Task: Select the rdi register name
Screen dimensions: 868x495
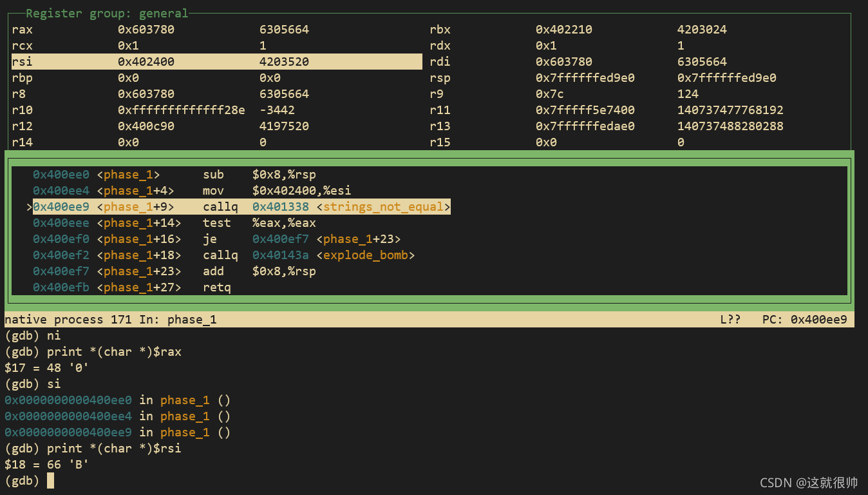Action: [x=440, y=62]
